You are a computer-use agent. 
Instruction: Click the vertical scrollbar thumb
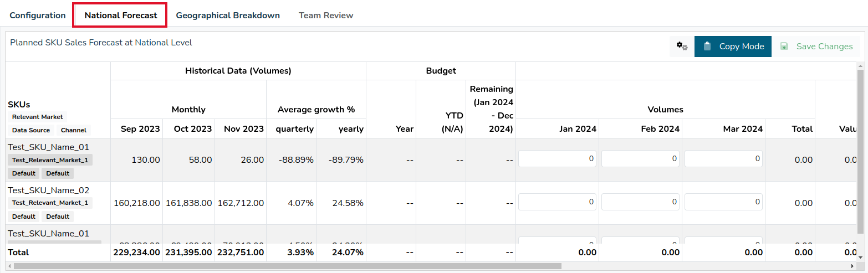click(860, 151)
